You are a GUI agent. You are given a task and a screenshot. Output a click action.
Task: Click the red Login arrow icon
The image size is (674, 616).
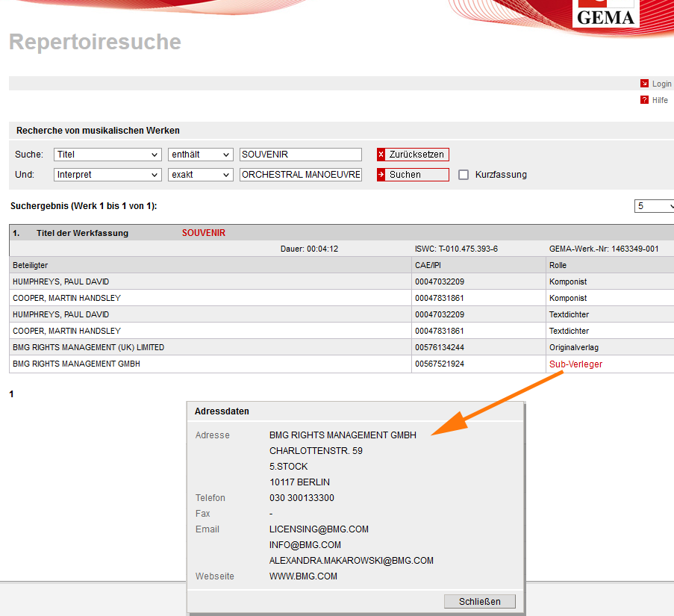tap(644, 84)
